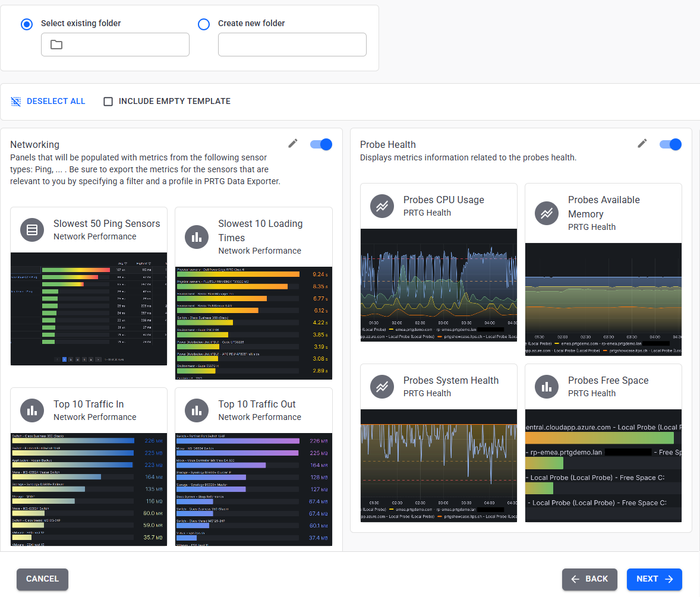Click the 'Networking' group heading

(35, 144)
